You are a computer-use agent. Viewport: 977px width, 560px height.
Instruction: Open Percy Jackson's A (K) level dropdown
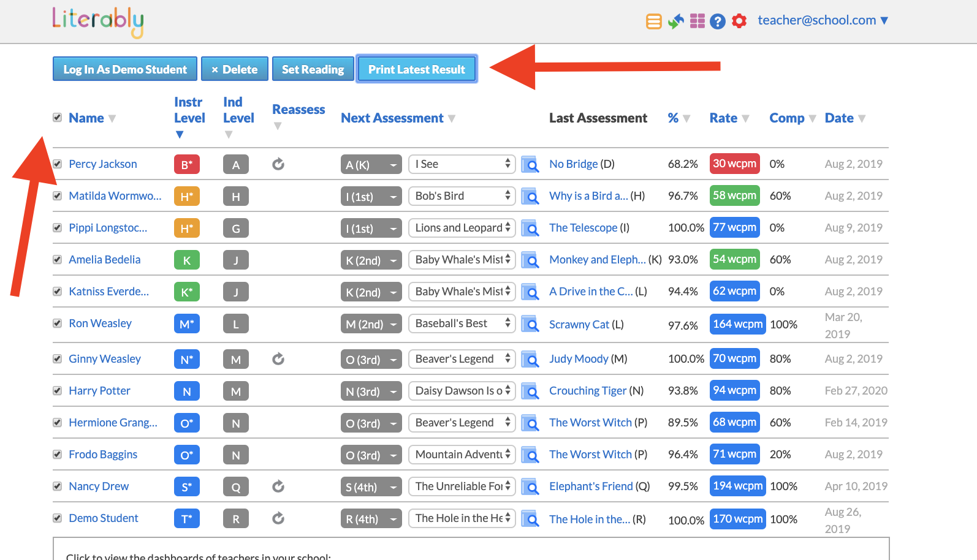coord(371,164)
